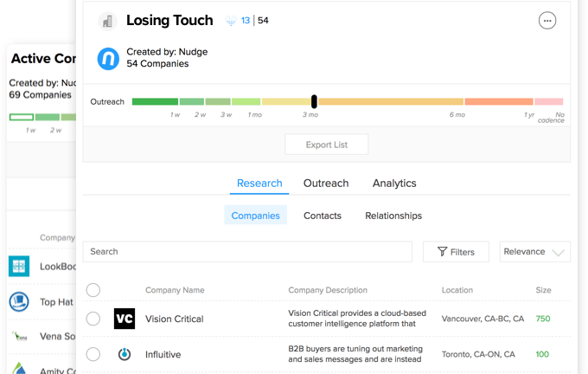Click the building icon beside Losing Touch

click(107, 21)
